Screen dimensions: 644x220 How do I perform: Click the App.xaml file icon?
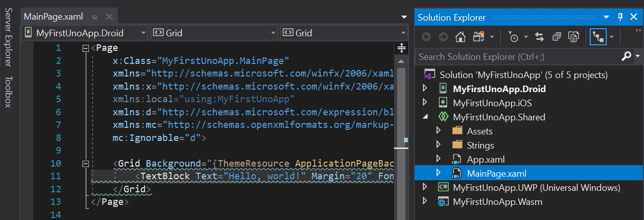coord(457,160)
